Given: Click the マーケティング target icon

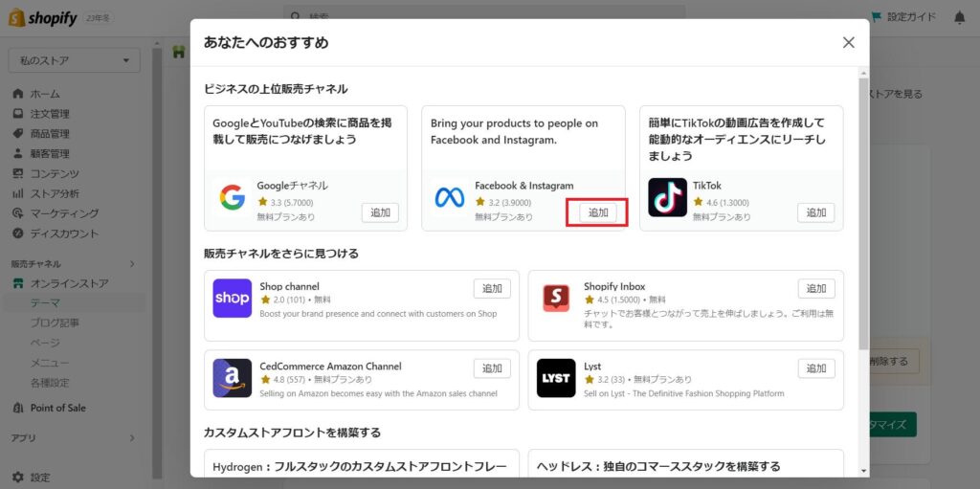Looking at the screenshot, I should tap(18, 213).
